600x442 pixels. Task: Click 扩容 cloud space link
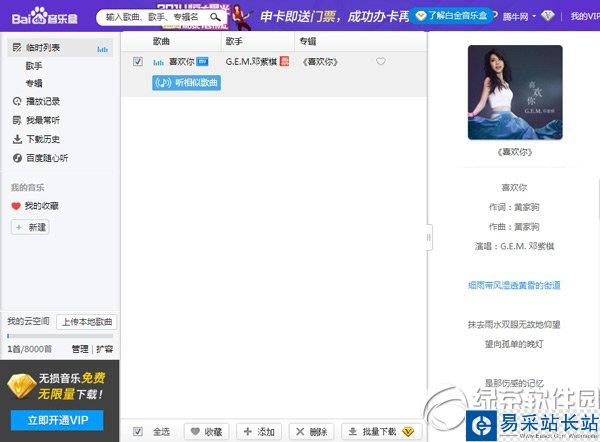tap(104, 349)
